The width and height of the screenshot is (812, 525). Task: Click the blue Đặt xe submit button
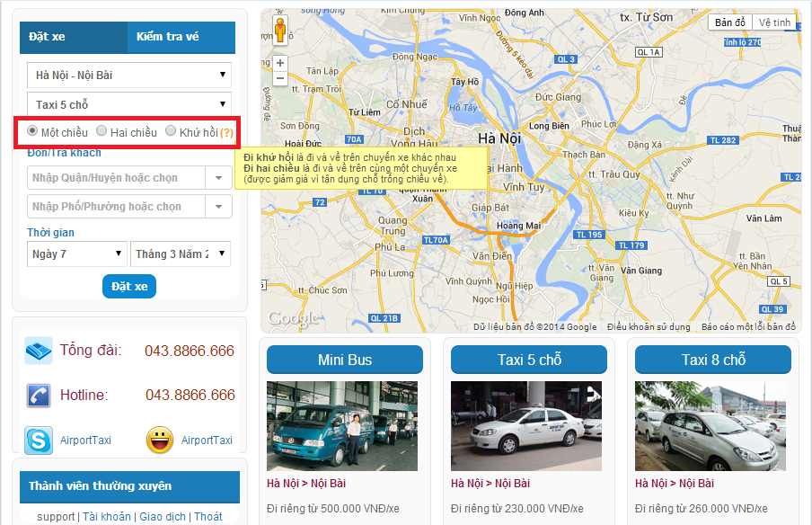(129, 286)
